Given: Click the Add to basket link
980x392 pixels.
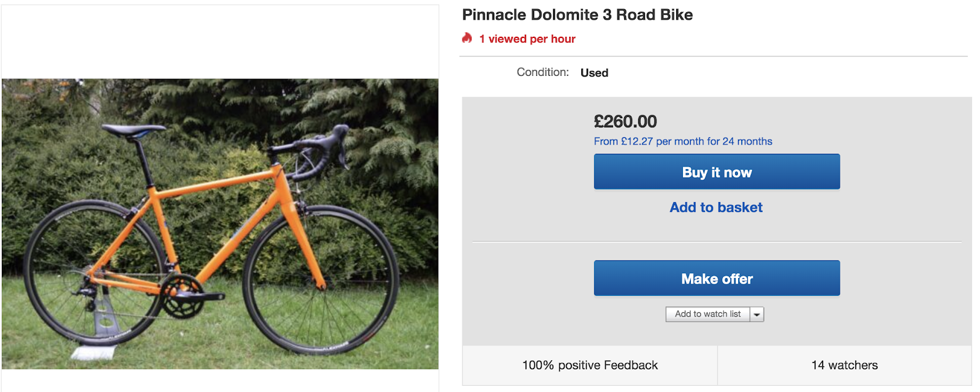Looking at the screenshot, I should [716, 208].
